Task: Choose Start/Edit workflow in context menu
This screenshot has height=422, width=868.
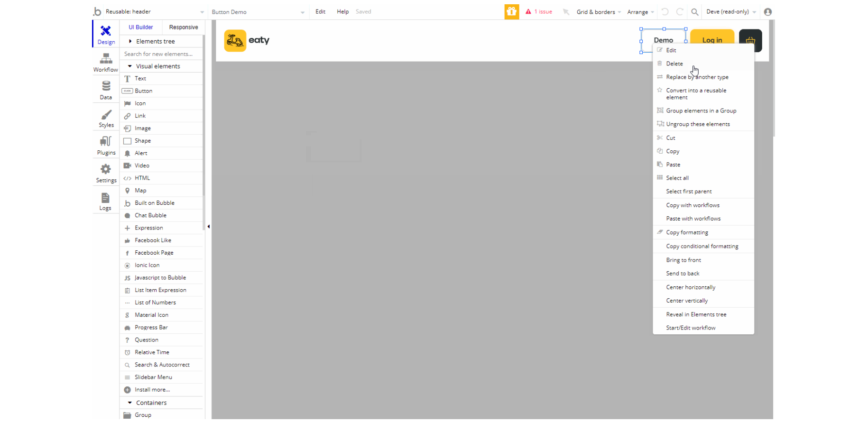Action: [x=703, y=328]
